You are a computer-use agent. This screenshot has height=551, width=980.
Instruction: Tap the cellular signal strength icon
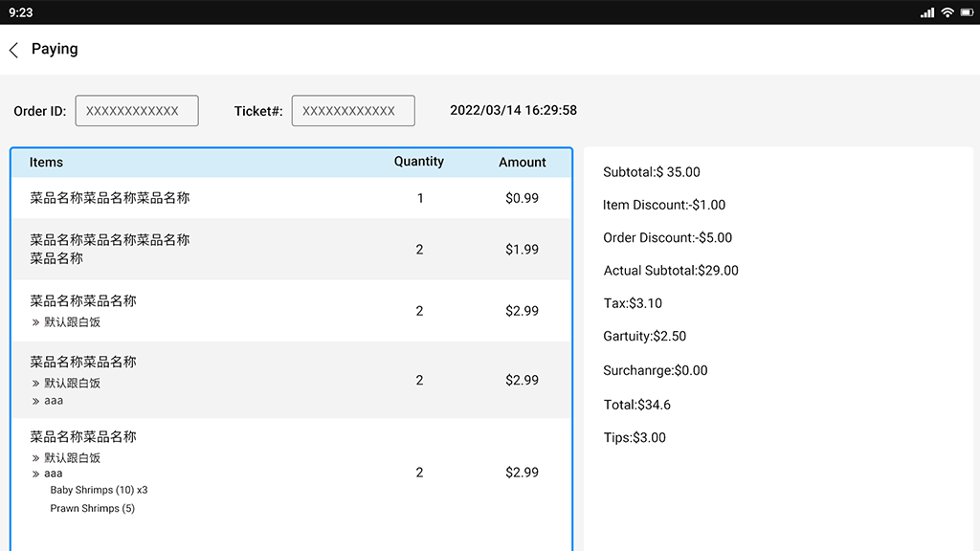926,12
